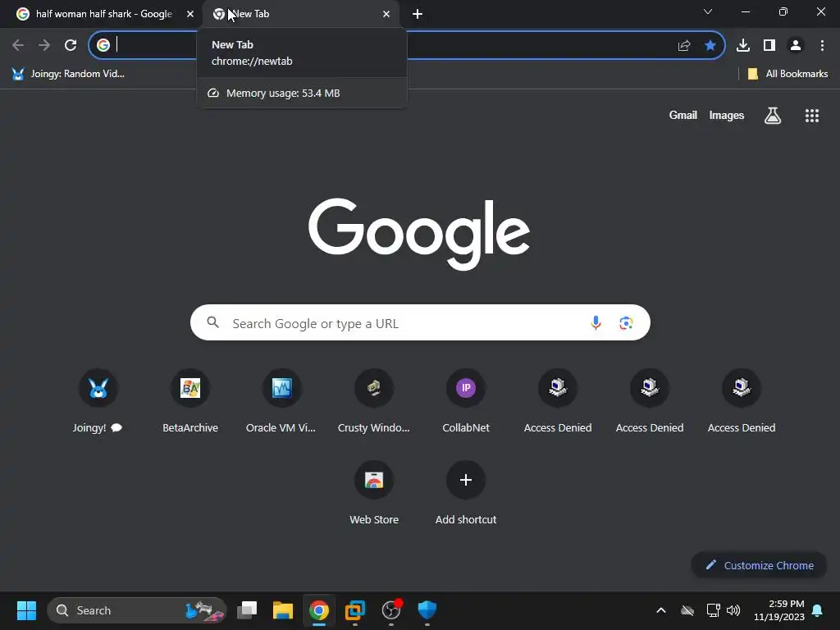
Task: Click Chrome icon on taskbar
Action: [x=319, y=610]
